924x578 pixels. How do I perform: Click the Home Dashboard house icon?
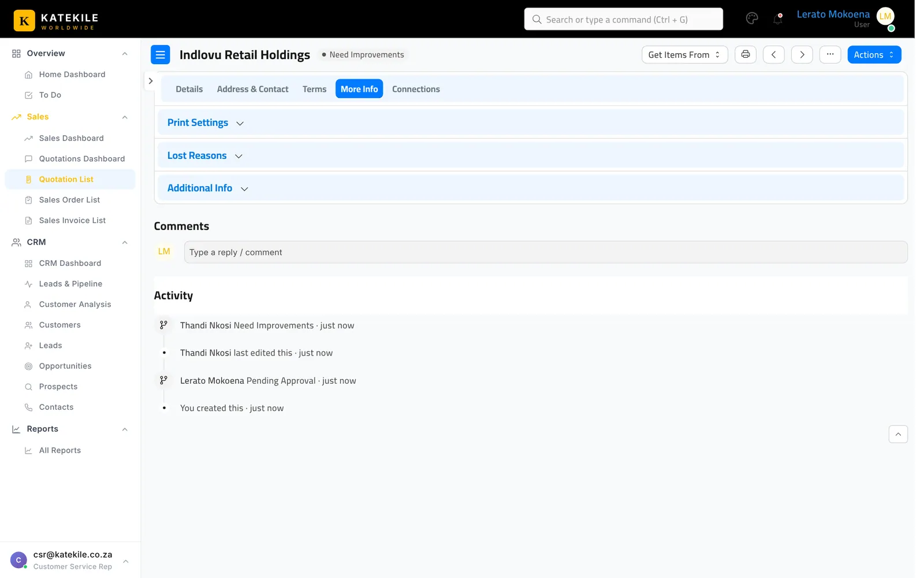coord(28,75)
